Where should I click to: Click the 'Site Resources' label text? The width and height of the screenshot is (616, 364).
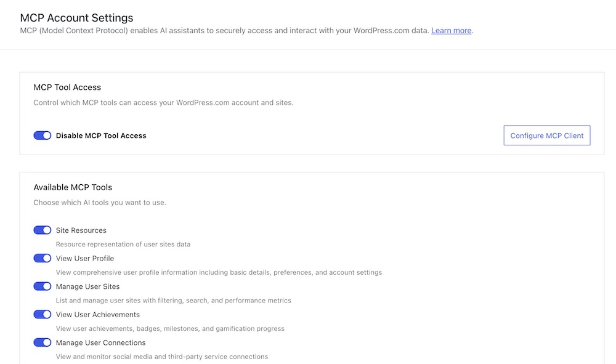tap(81, 230)
